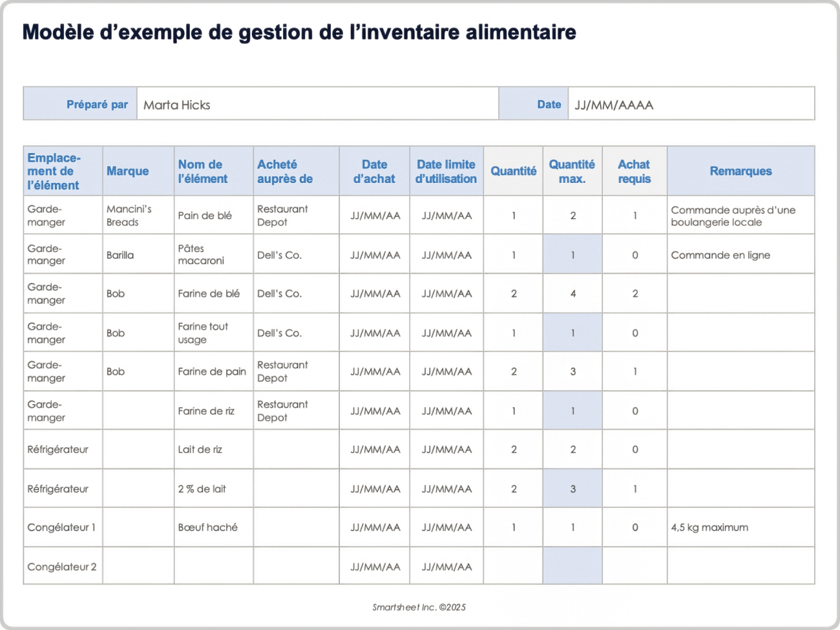Select the Quantité max. column header
Viewport: 840px width, 630px height.
point(572,171)
